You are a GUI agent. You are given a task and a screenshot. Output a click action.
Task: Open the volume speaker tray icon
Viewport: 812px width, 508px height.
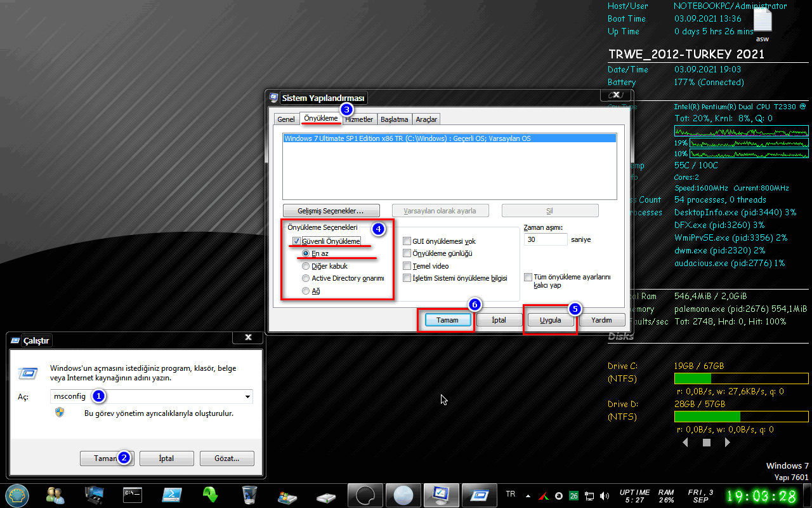click(605, 495)
